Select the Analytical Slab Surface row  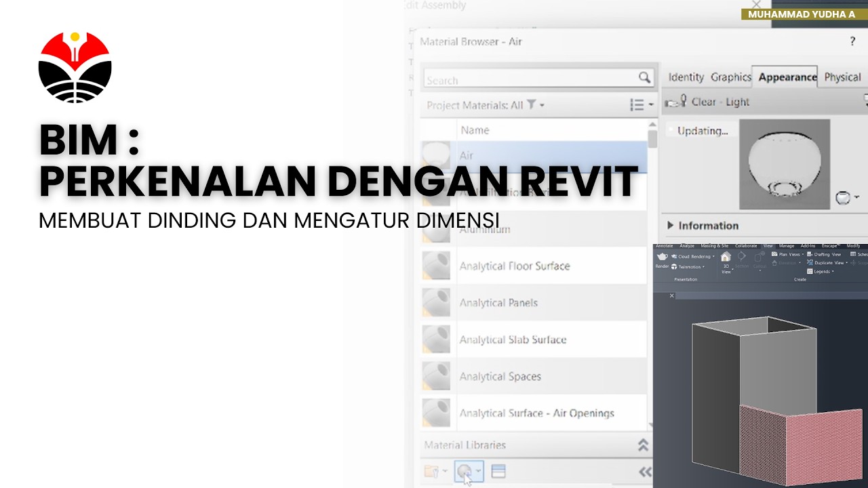[534, 339]
